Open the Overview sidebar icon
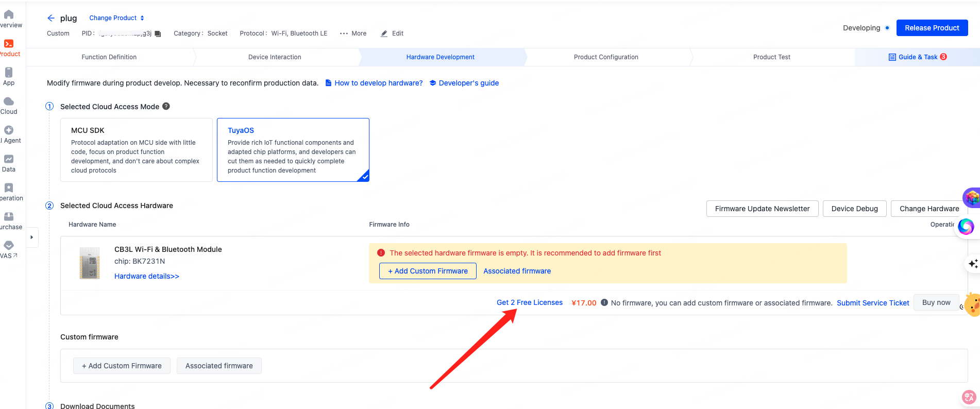This screenshot has height=409, width=980. [9, 15]
